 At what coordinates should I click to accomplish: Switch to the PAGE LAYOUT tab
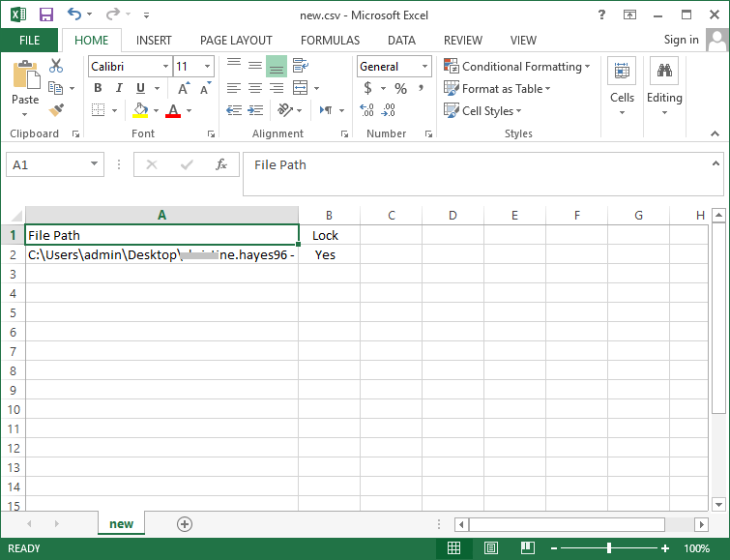click(236, 41)
